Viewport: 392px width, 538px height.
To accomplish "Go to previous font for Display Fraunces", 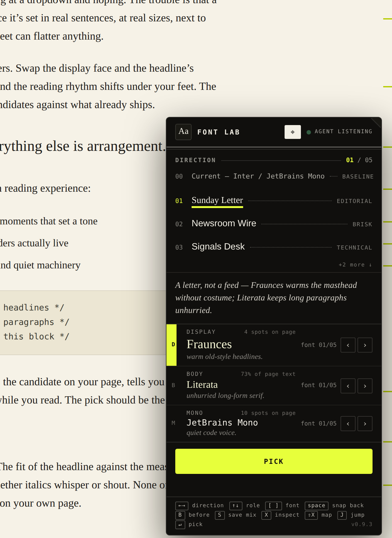I will [348, 345].
